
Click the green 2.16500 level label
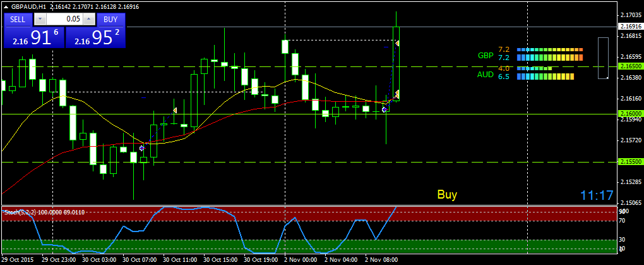(631, 66)
